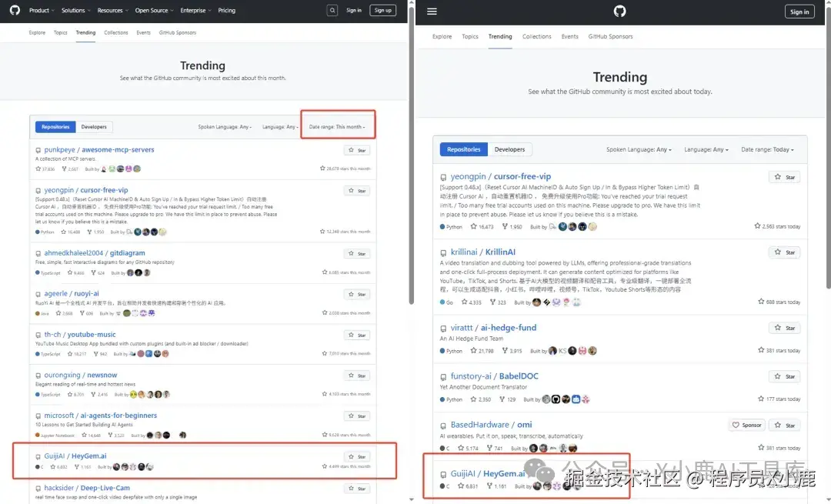Star the BabelDOC repository
Image resolution: width=831 pixels, height=504 pixels.
tap(784, 376)
